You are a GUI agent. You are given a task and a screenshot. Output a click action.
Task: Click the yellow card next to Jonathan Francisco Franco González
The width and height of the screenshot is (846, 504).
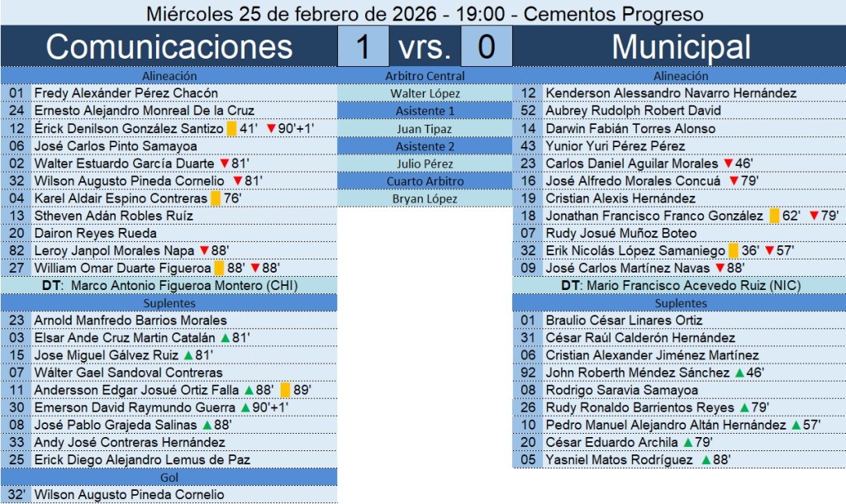coord(774,216)
